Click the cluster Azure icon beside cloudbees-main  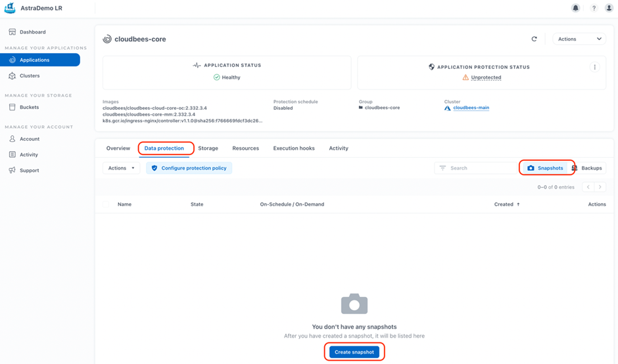(447, 108)
